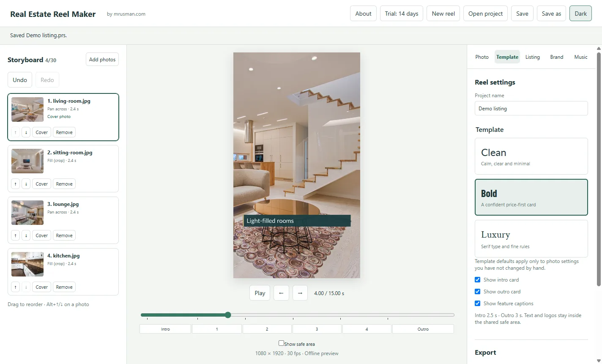
Task: Toggle Show feature captions checkbox
Action: pos(478,304)
